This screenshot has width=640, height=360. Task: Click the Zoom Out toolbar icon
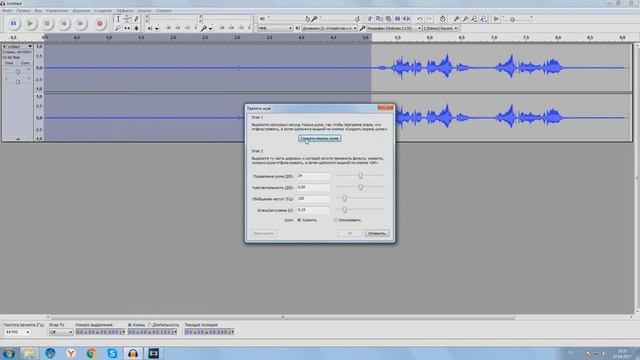pyautogui.click(x=465, y=19)
